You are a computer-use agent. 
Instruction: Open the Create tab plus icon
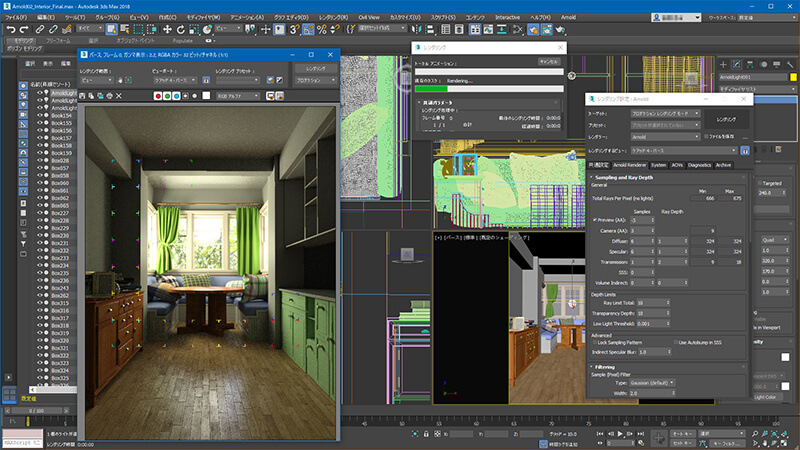[723, 65]
